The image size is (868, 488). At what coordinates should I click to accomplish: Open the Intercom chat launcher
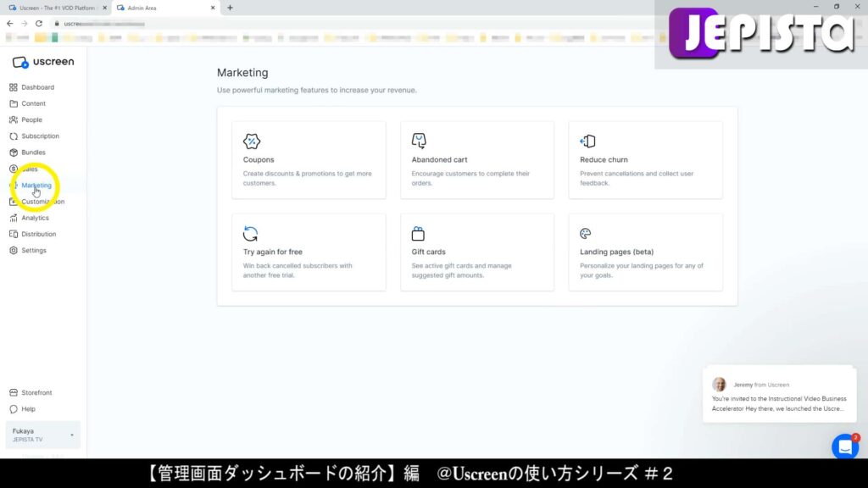click(845, 446)
